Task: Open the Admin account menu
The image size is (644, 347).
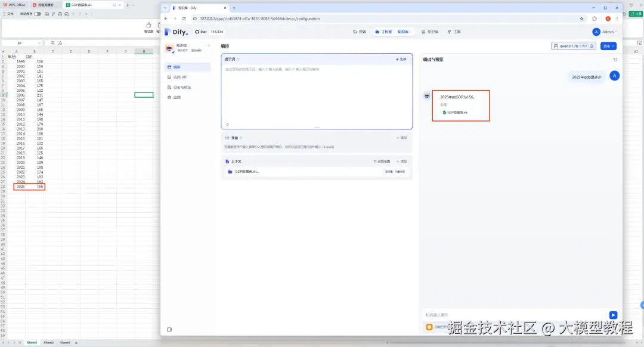Action: coord(605,32)
